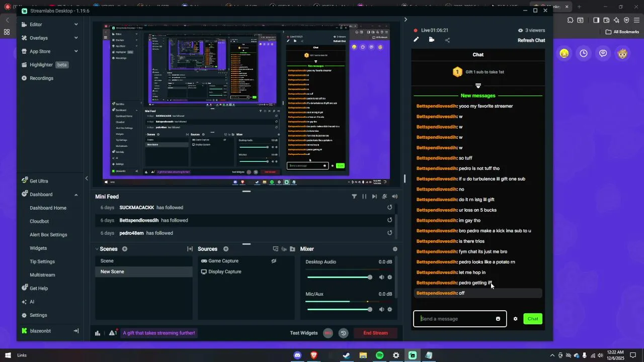Select the New Scene item
644x362 pixels.
pyautogui.click(x=144, y=271)
